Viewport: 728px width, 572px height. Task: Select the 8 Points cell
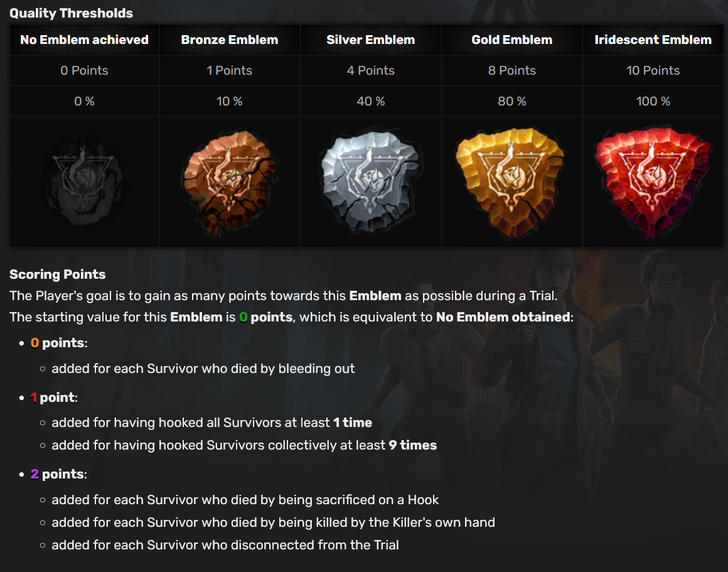pyautogui.click(x=511, y=70)
